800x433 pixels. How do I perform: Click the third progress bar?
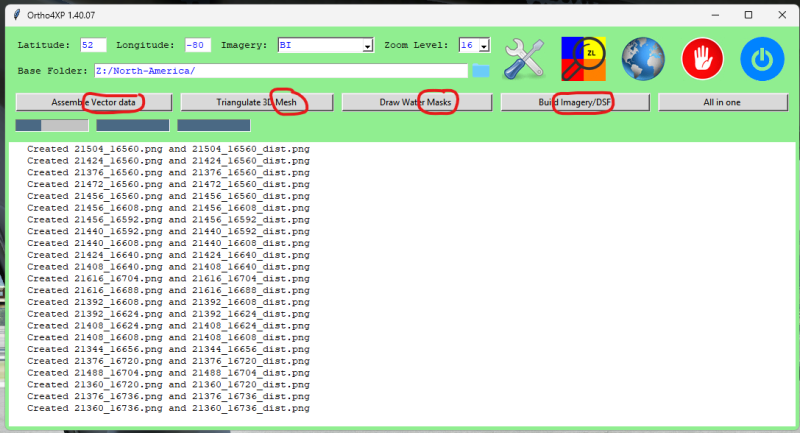point(213,125)
